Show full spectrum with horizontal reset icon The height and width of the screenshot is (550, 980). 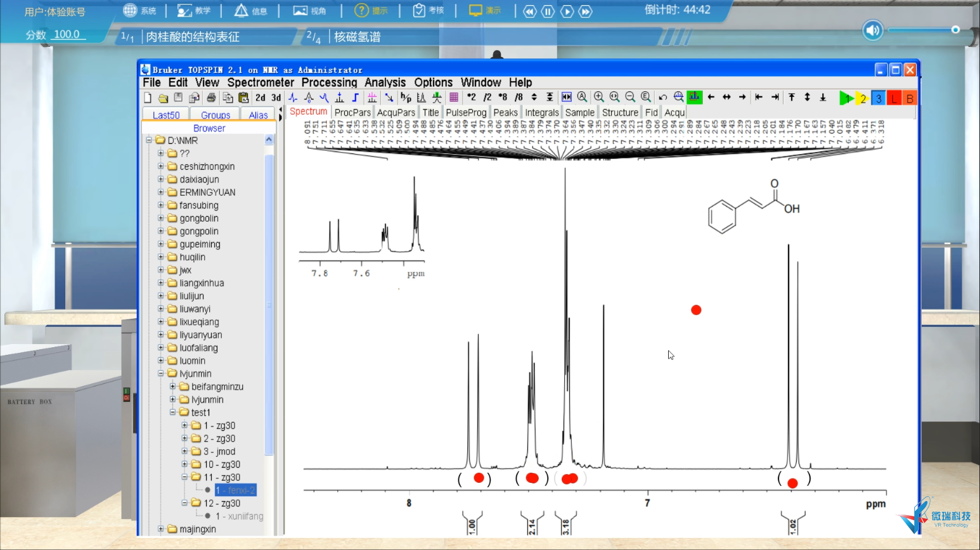(567, 97)
